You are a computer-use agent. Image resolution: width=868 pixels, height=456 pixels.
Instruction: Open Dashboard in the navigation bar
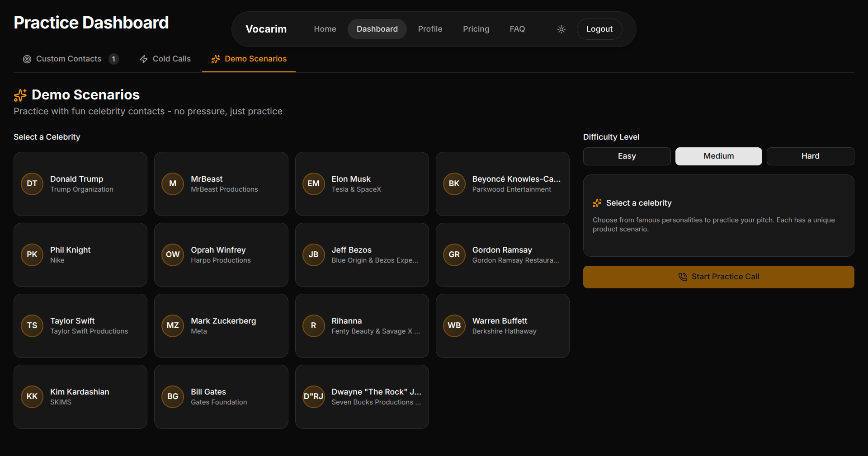tap(377, 29)
